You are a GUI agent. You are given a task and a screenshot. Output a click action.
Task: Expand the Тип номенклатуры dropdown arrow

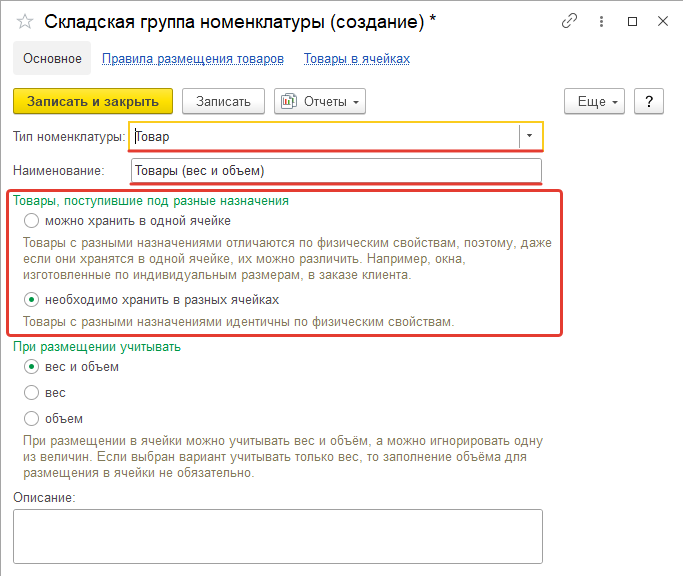(529, 135)
